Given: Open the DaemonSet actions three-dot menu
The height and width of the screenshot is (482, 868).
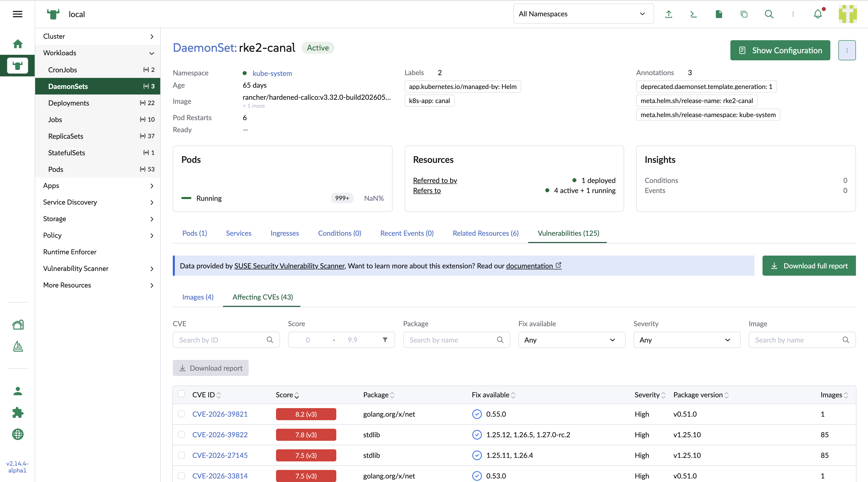Looking at the screenshot, I should [x=847, y=50].
